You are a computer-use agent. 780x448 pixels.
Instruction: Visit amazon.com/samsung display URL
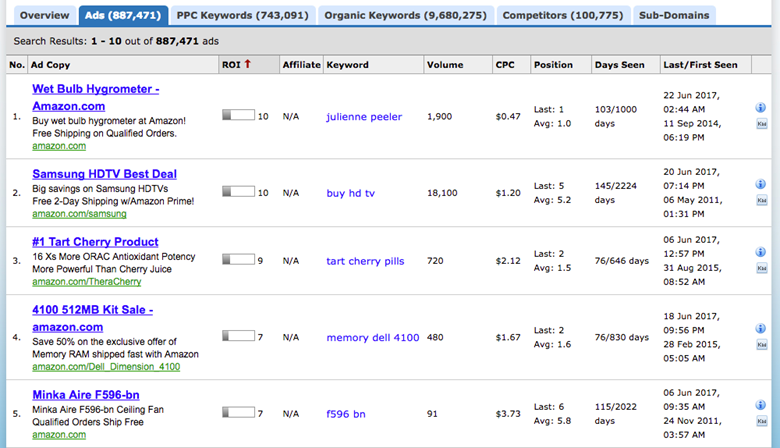79,214
